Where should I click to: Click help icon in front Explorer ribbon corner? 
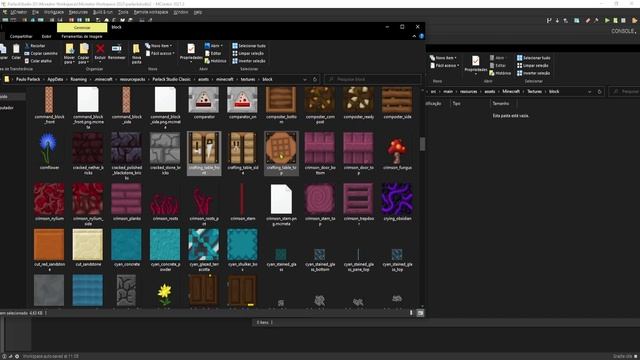click(x=422, y=36)
